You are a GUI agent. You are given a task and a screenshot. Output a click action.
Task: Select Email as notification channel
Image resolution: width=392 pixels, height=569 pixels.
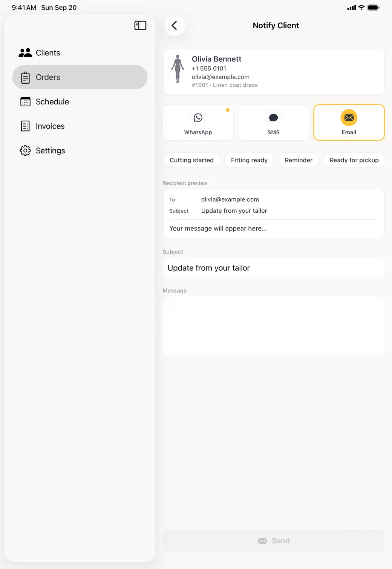click(x=349, y=123)
